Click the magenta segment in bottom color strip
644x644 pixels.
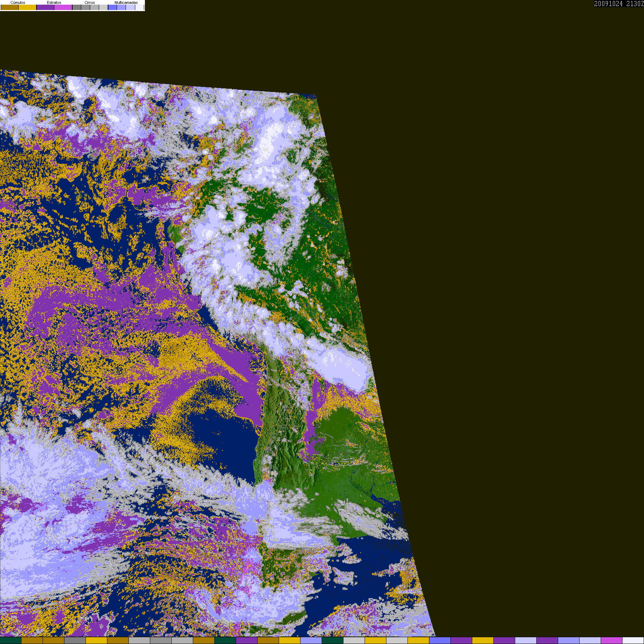click(611, 640)
